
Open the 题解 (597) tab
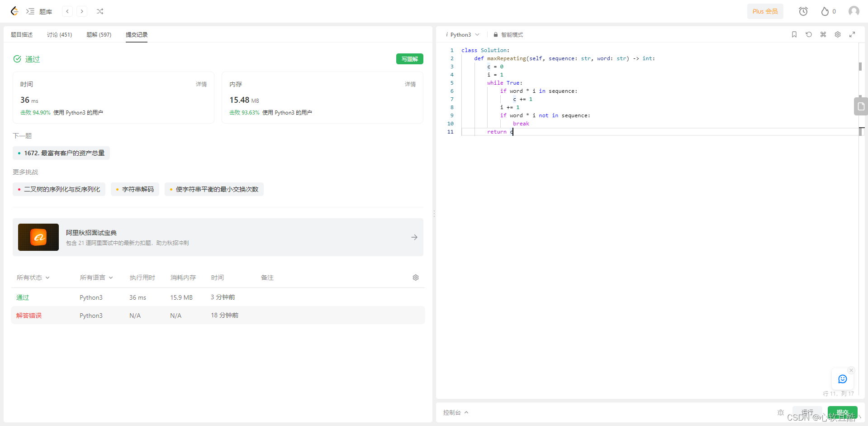tap(99, 34)
